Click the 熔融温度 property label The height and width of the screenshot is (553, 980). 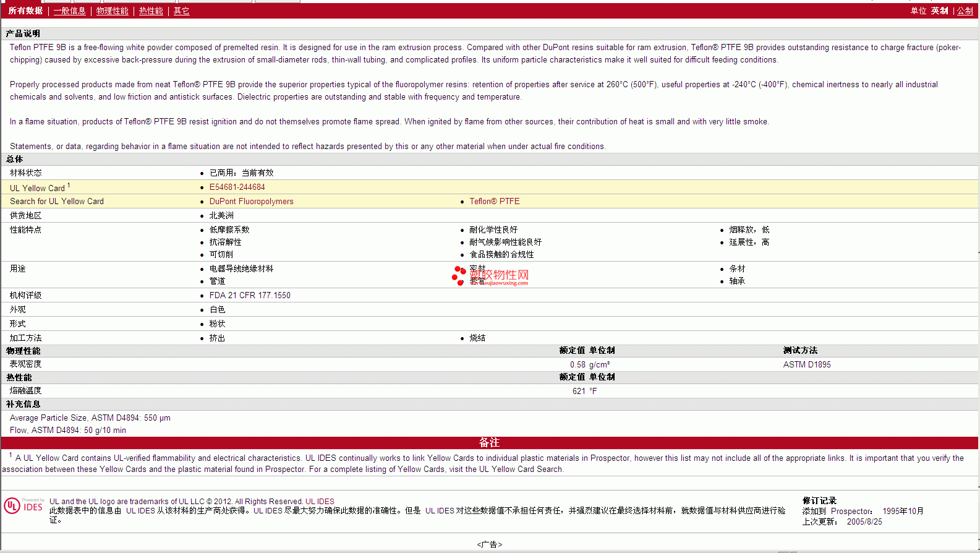(26, 391)
